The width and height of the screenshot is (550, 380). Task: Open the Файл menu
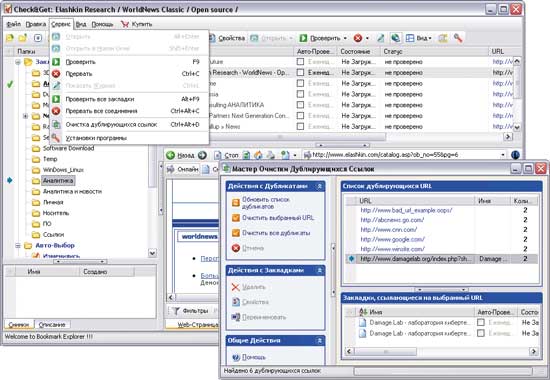click(x=13, y=24)
